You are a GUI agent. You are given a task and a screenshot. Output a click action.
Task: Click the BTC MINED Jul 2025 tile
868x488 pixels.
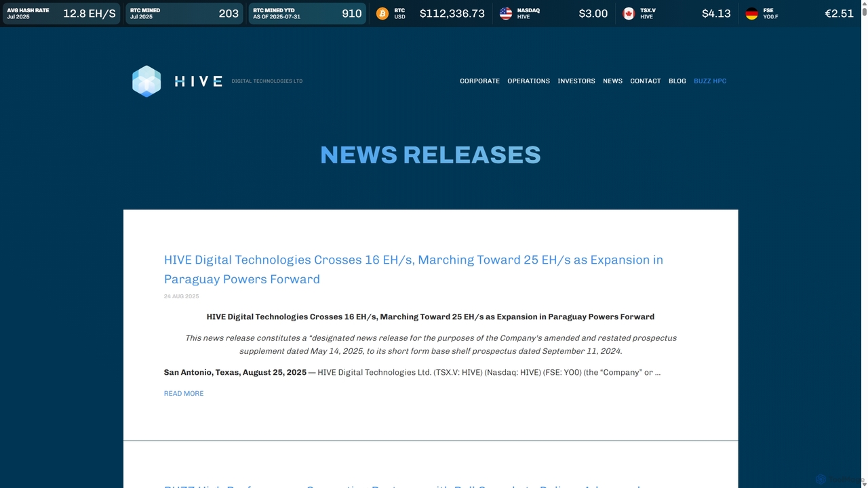(x=184, y=14)
